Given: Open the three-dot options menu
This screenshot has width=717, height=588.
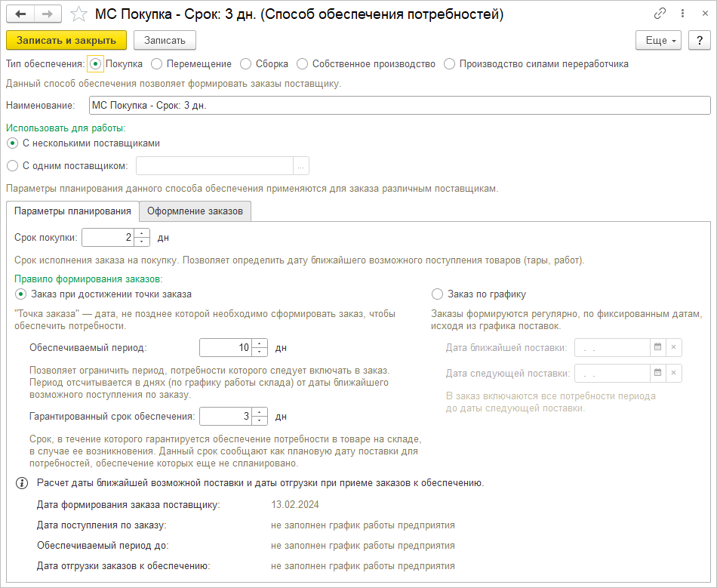Looking at the screenshot, I should (683, 14).
